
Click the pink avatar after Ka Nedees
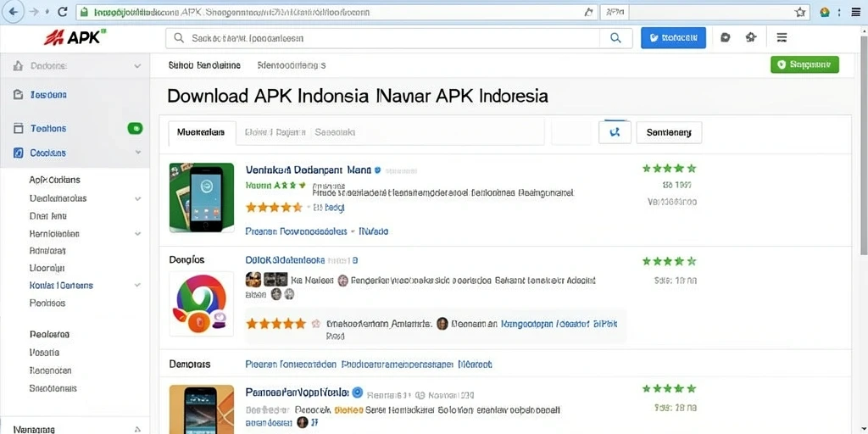coord(342,280)
